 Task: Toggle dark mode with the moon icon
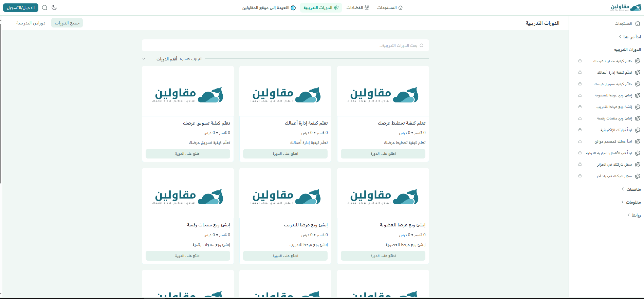(x=54, y=7)
